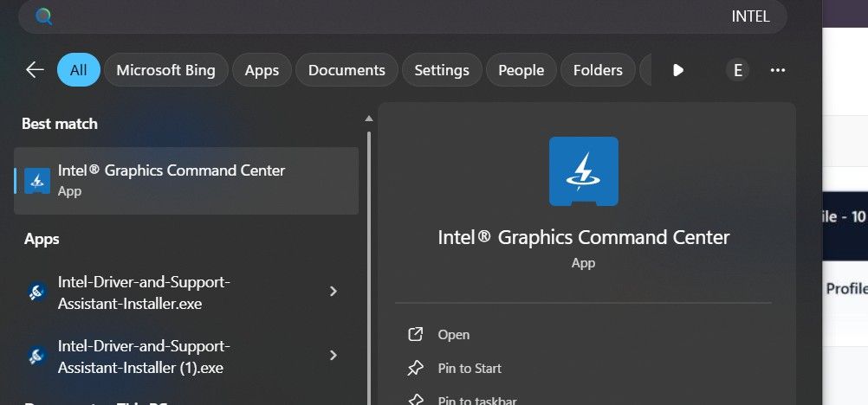The height and width of the screenshot is (405, 868).
Task: Switch to the Apps filter
Action: coord(262,70)
